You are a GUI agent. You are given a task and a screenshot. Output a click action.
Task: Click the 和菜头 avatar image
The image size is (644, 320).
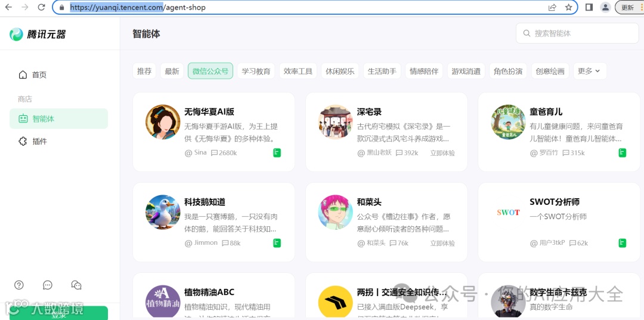pyautogui.click(x=336, y=212)
